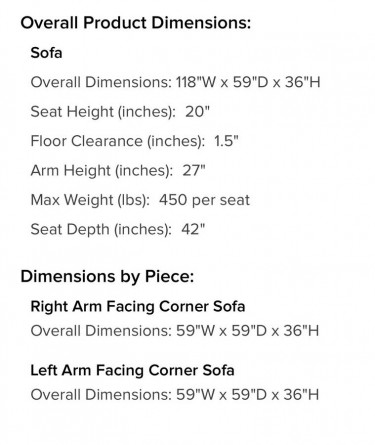Click the sofa overall dimensions 118"W line
The image size is (375, 445).
[x=175, y=82]
